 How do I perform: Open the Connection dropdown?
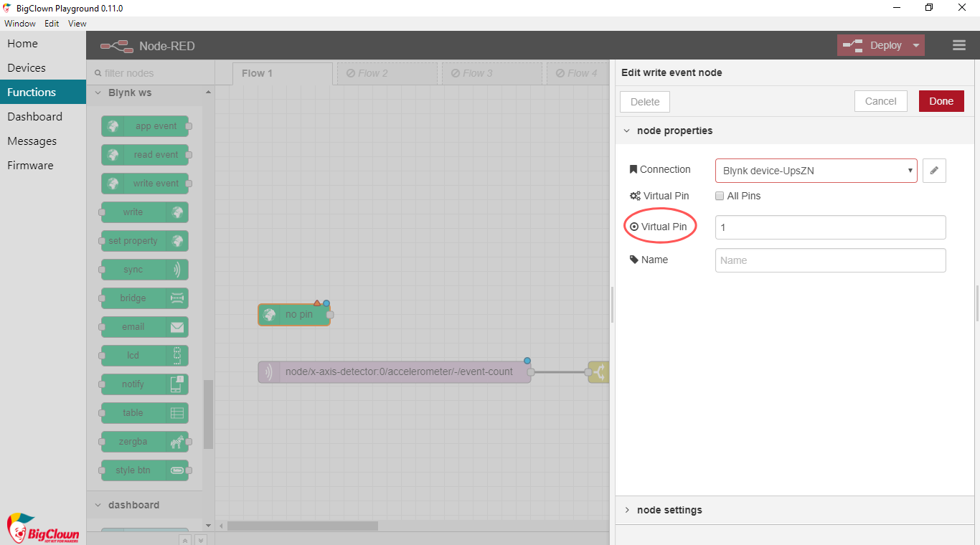click(x=816, y=171)
